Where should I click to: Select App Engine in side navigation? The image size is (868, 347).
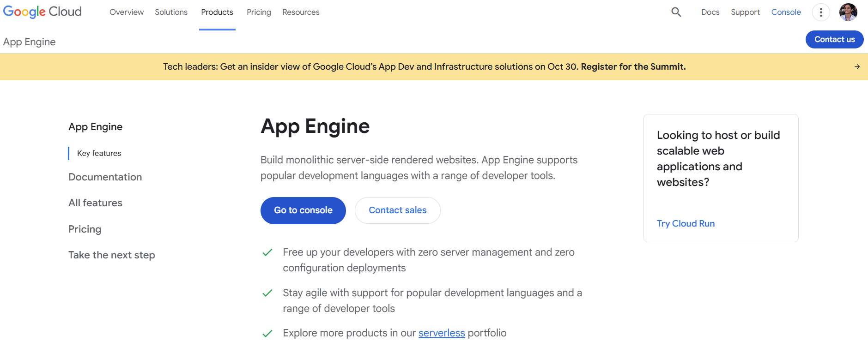click(x=96, y=127)
